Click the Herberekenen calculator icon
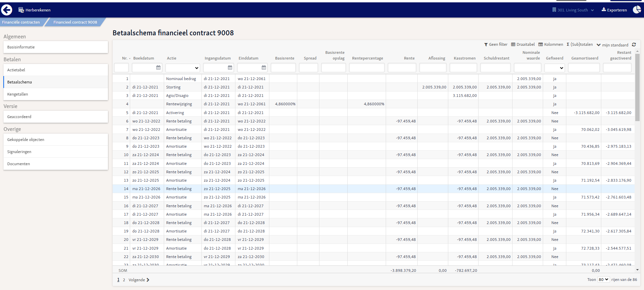 tap(21, 10)
